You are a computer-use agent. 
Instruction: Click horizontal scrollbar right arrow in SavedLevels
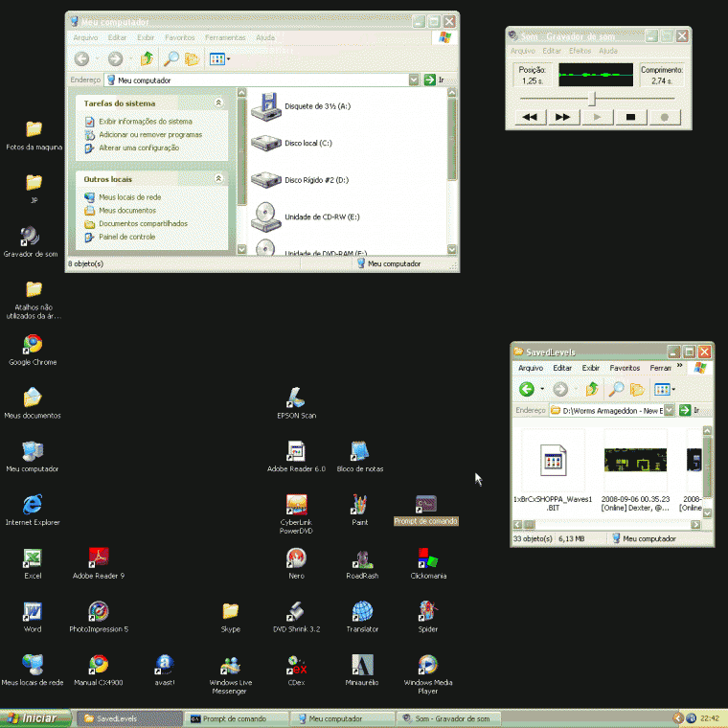coord(695,525)
